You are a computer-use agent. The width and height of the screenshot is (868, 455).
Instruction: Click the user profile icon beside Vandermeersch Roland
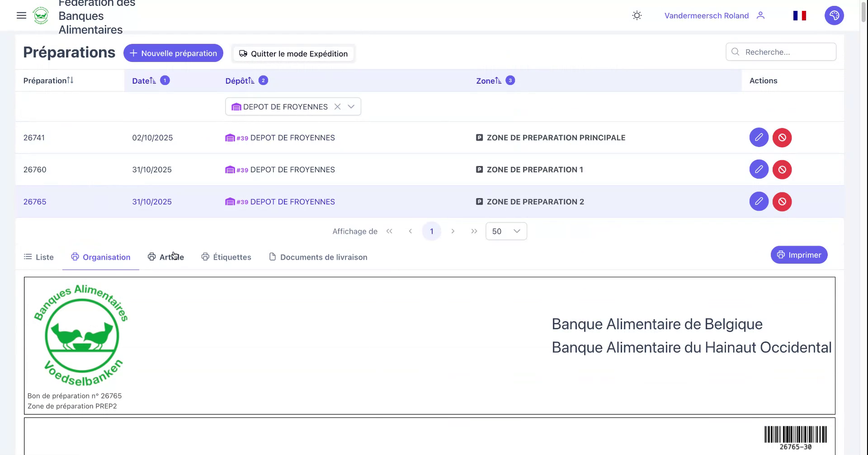761,15
